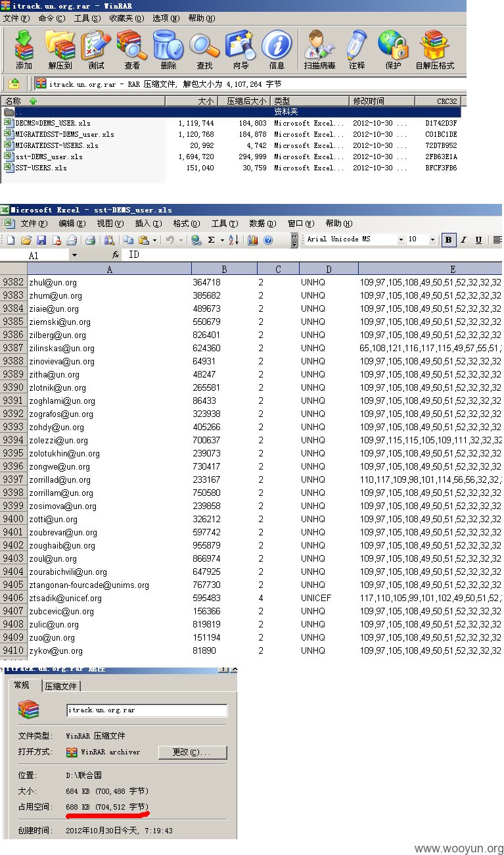
Task: Click the WinRAR 保护 (Protect) icon
Action: (x=393, y=49)
